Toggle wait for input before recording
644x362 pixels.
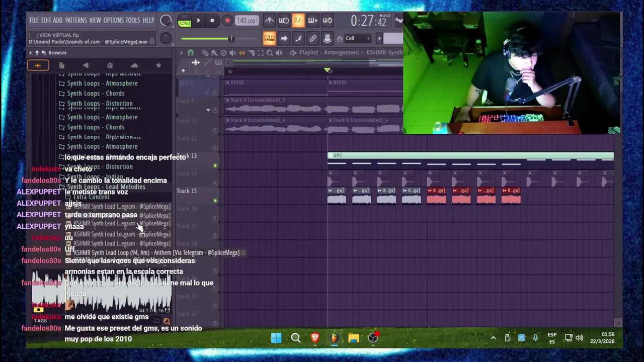pos(284,21)
